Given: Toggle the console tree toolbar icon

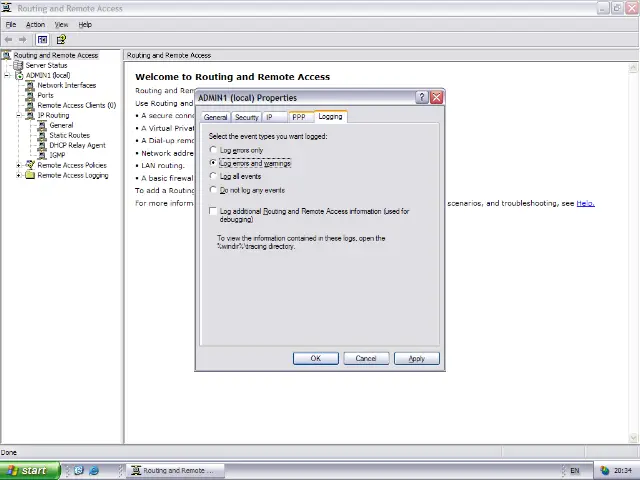Looking at the screenshot, I should (x=42, y=40).
